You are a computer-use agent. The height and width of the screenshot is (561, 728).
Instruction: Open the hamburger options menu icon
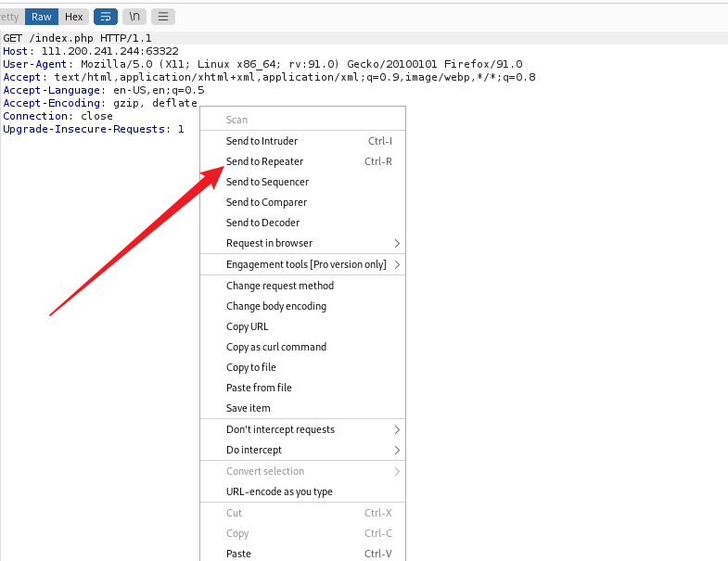click(163, 17)
